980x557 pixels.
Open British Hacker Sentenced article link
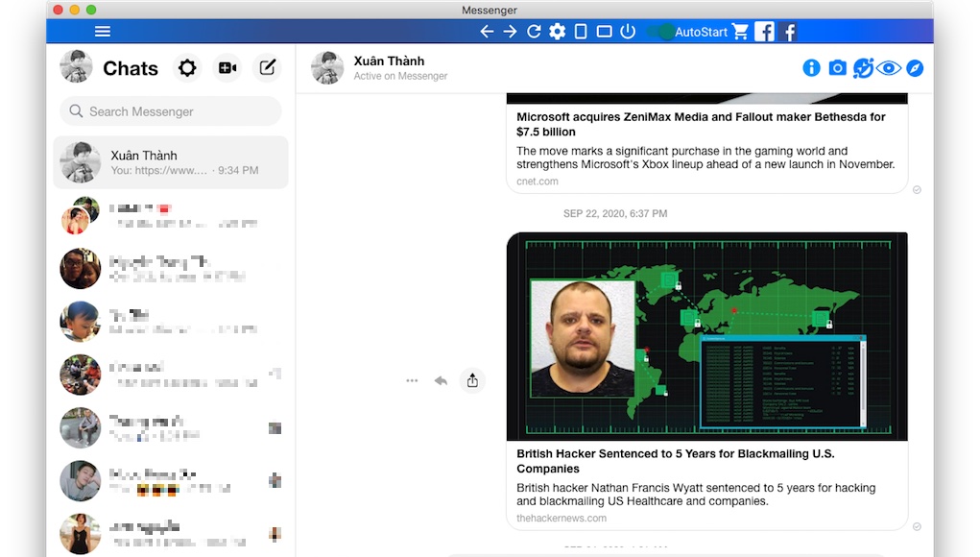tap(675, 461)
